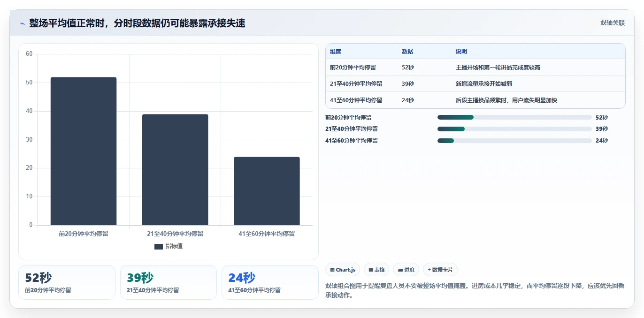The image size is (644, 318).
Task: Open the 52秒 data card
Action: pos(67,282)
